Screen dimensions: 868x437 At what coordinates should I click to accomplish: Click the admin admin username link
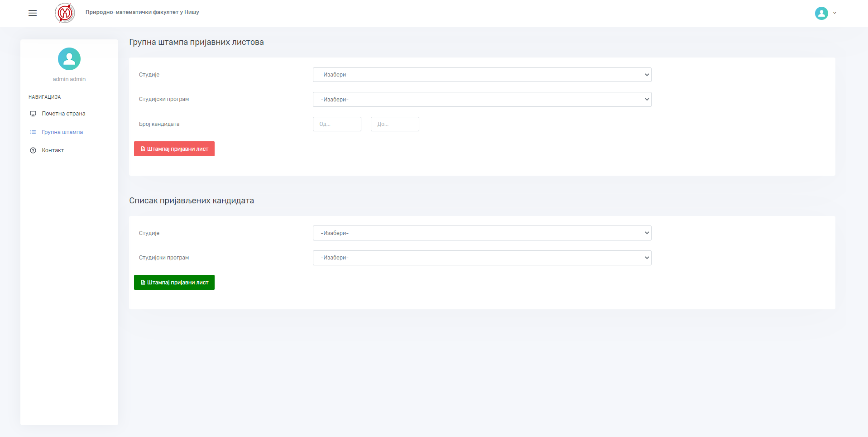point(69,79)
